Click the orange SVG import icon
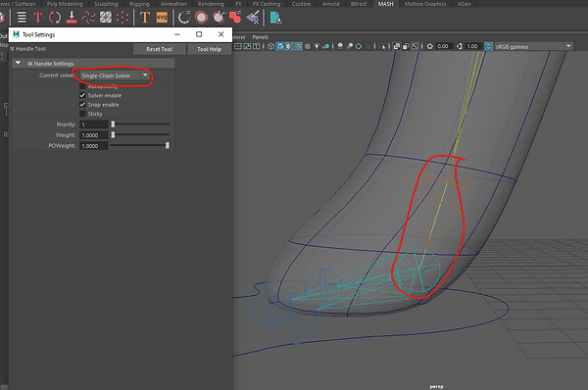 point(162,18)
